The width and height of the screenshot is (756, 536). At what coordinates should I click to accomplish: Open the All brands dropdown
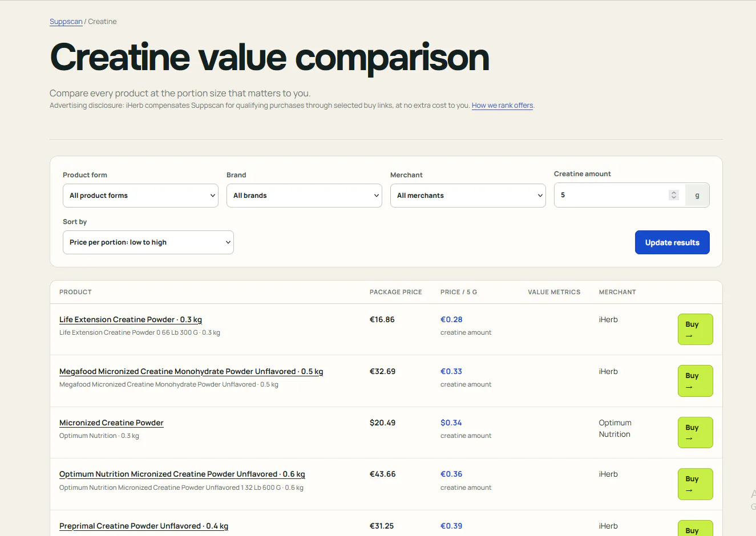[x=304, y=196]
